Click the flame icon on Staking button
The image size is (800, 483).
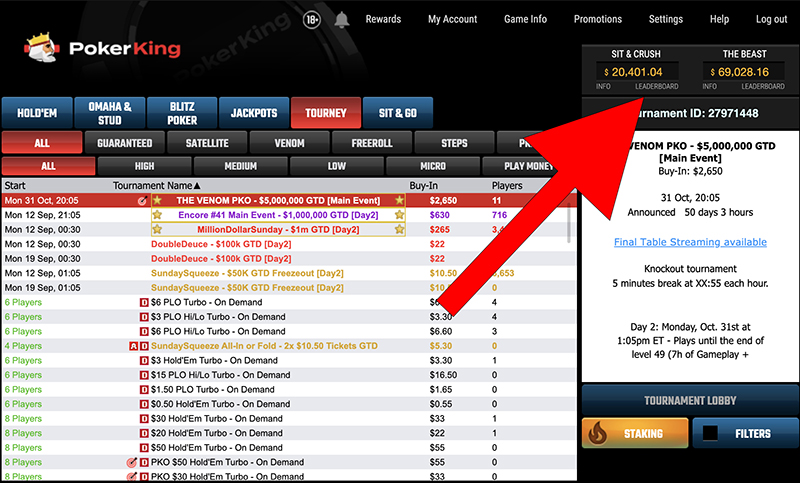(x=598, y=434)
